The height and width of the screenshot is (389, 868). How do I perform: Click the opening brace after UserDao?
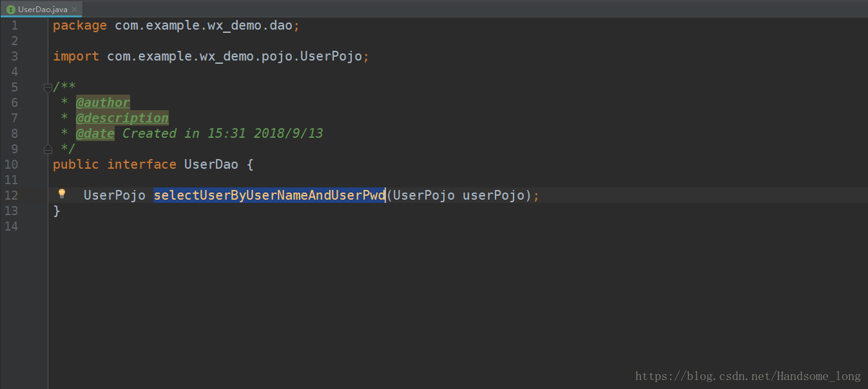[250, 164]
